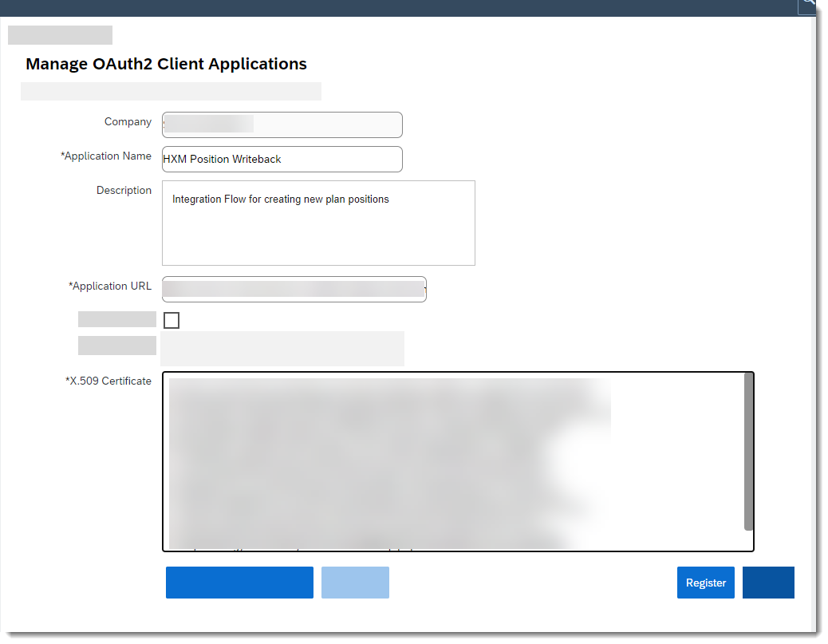Click the 'Description' label
This screenshot has height=644, width=828.
tap(124, 190)
